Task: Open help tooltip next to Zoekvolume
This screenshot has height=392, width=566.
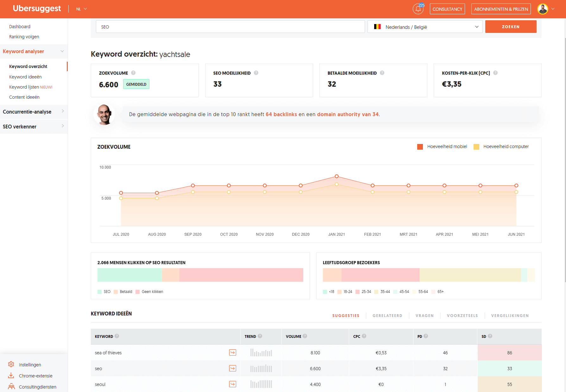Action: pyautogui.click(x=133, y=73)
